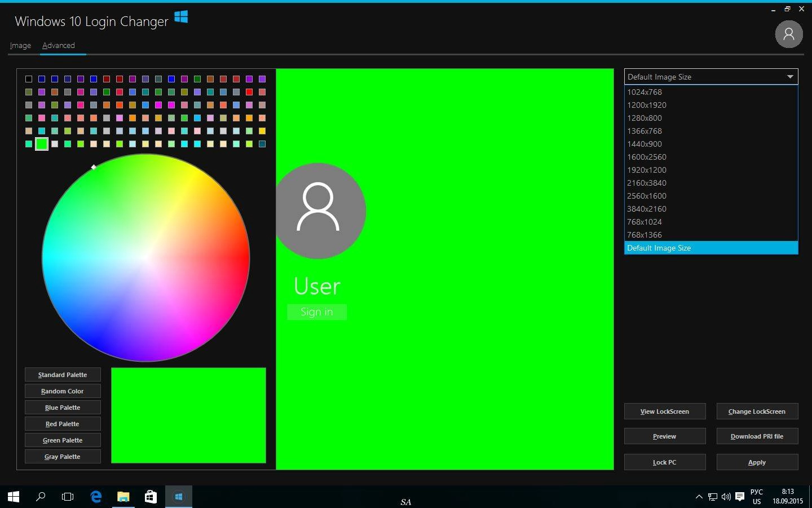Select the Advanced tab
Image resolution: width=812 pixels, height=508 pixels.
click(59, 45)
